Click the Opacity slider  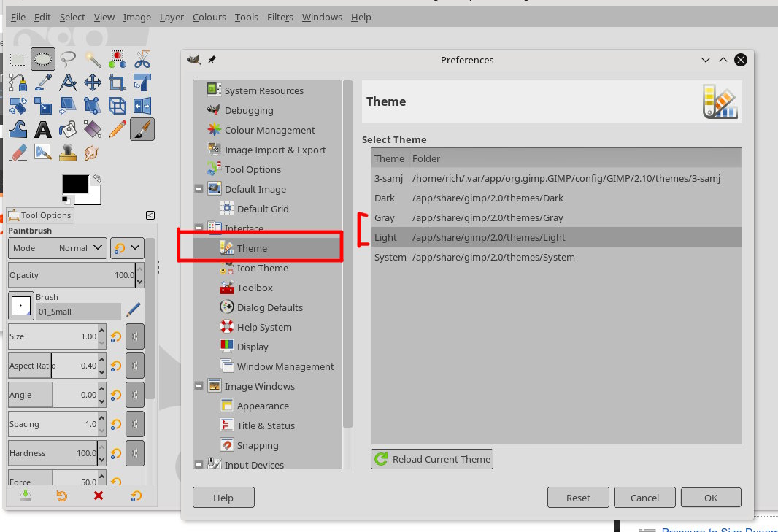[72, 275]
